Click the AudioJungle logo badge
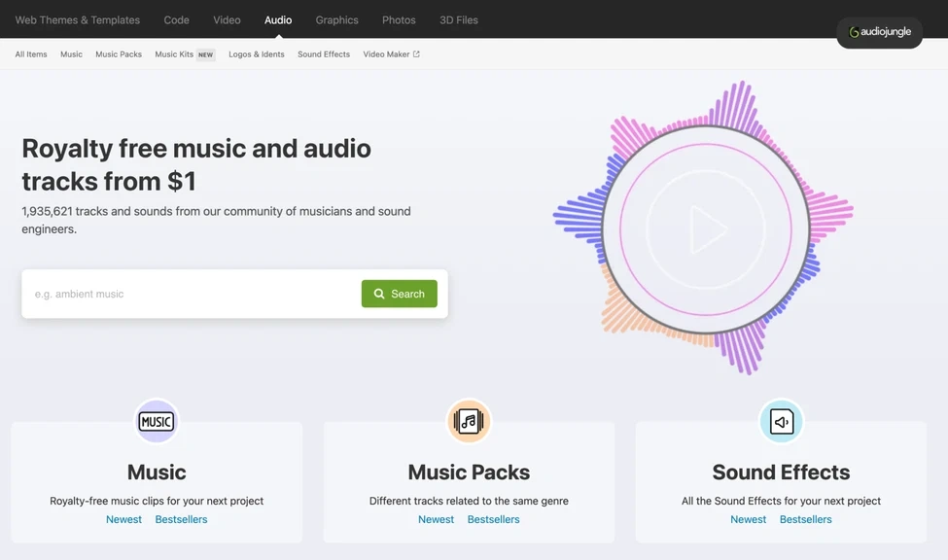This screenshot has height=560, width=948. click(x=879, y=32)
